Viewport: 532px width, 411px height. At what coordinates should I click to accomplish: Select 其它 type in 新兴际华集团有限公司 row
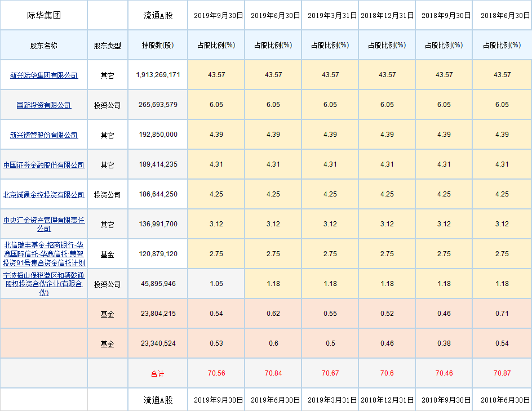tap(107, 75)
